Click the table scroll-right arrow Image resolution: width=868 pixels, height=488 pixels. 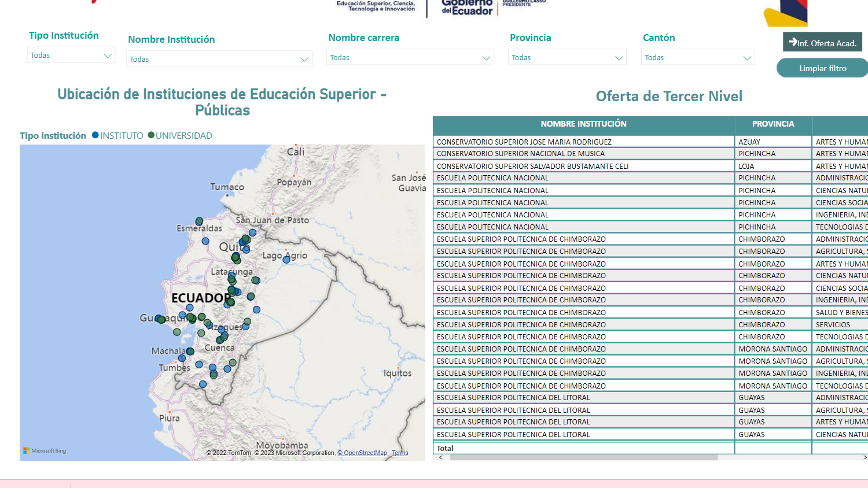pyautogui.click(x=865, y=457)
